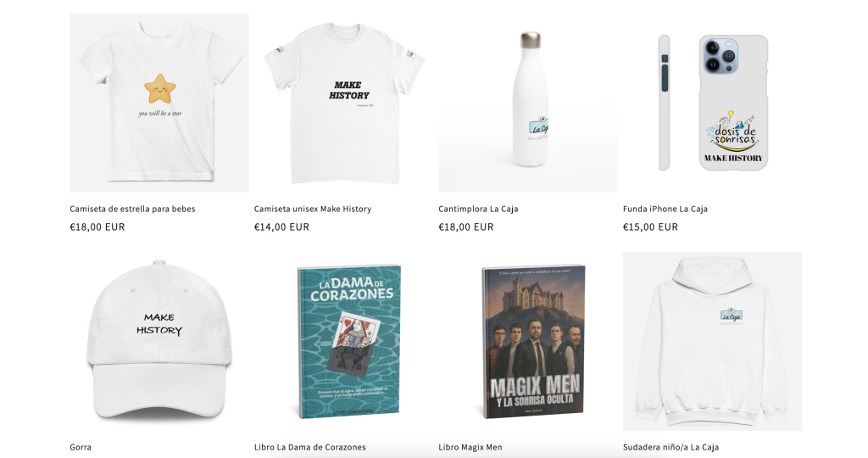Image resolution: width=868 pixels, height=458 pixels.
Task: Click the 'Sudadera niño/a La Caja' title
Action: click(671, 447)
